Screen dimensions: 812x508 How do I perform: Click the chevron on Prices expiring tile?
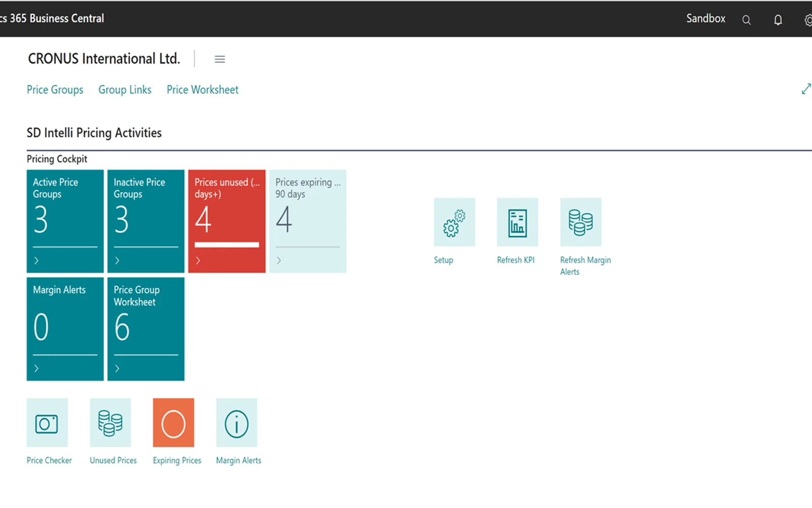(279, 261)
